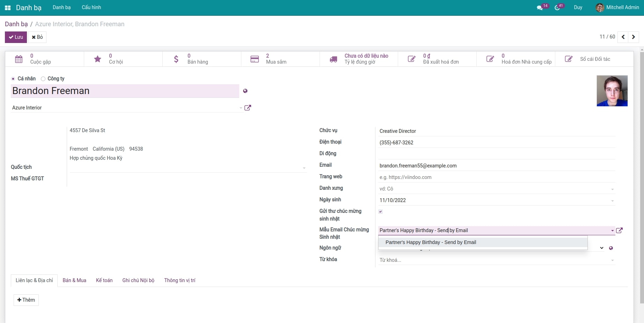
Task: Open the Cấu hình menu
Action: click(91, 7)
